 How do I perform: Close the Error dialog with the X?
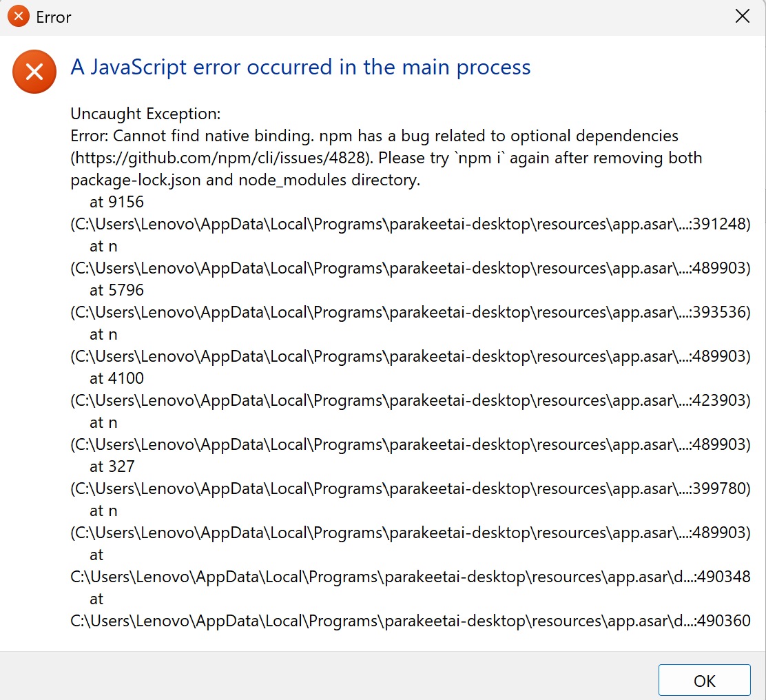[x=742, y=17]
